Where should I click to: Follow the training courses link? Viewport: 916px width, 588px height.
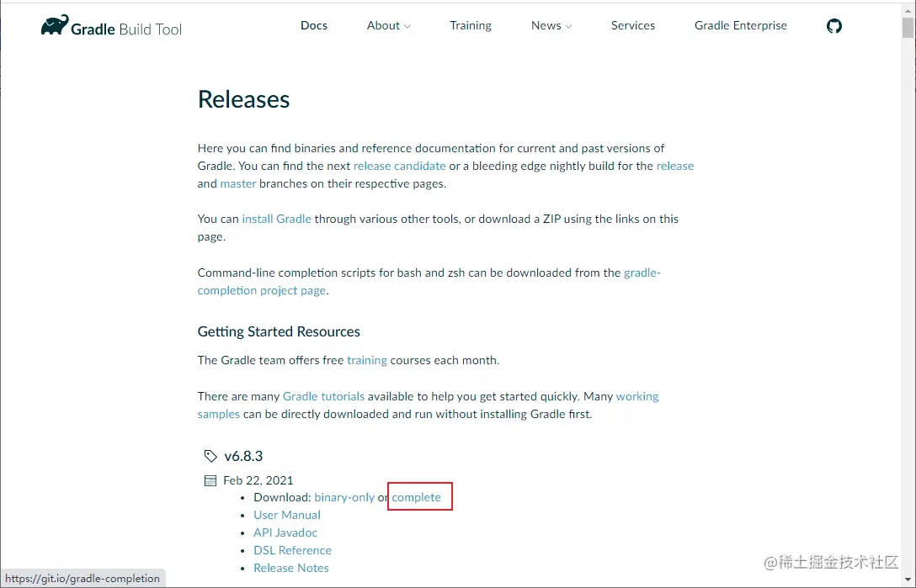(367, 360)
